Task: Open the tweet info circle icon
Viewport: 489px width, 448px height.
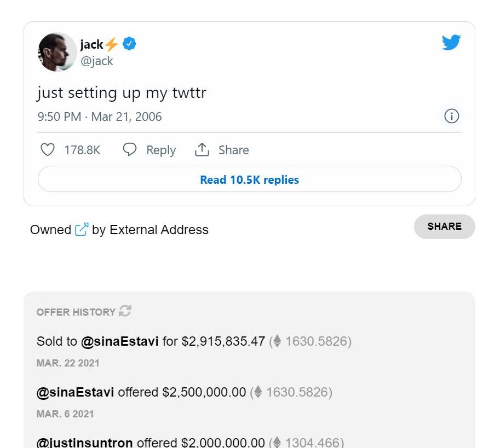Action: 451,116
